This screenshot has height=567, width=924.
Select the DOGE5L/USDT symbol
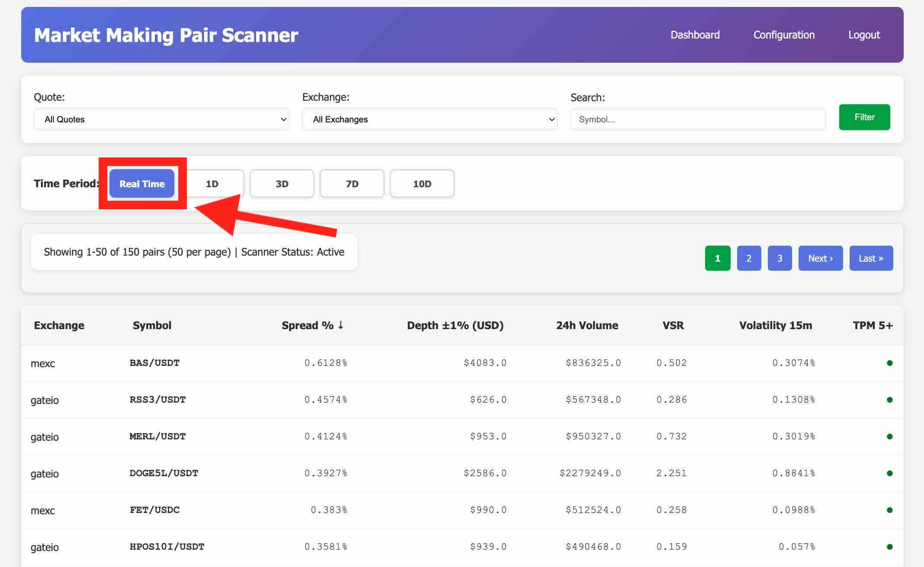click(x=164, y=473)
